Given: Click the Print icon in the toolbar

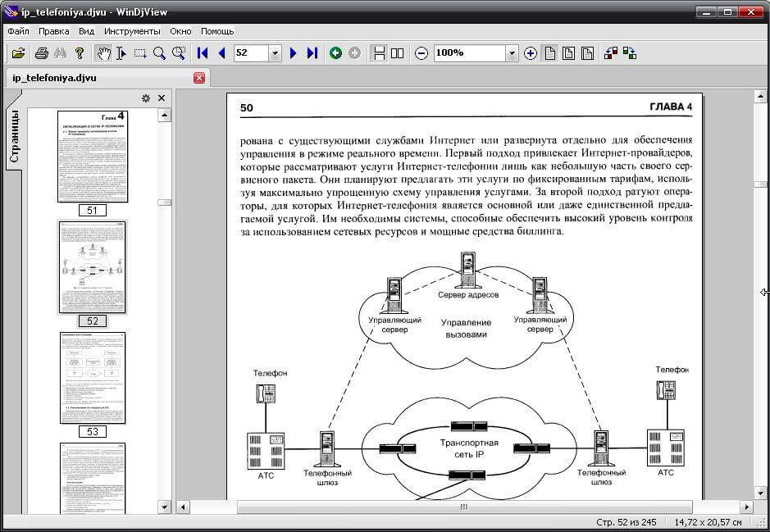Looking at the screenshot, I should pyautogui.click(x=41, y=53).
